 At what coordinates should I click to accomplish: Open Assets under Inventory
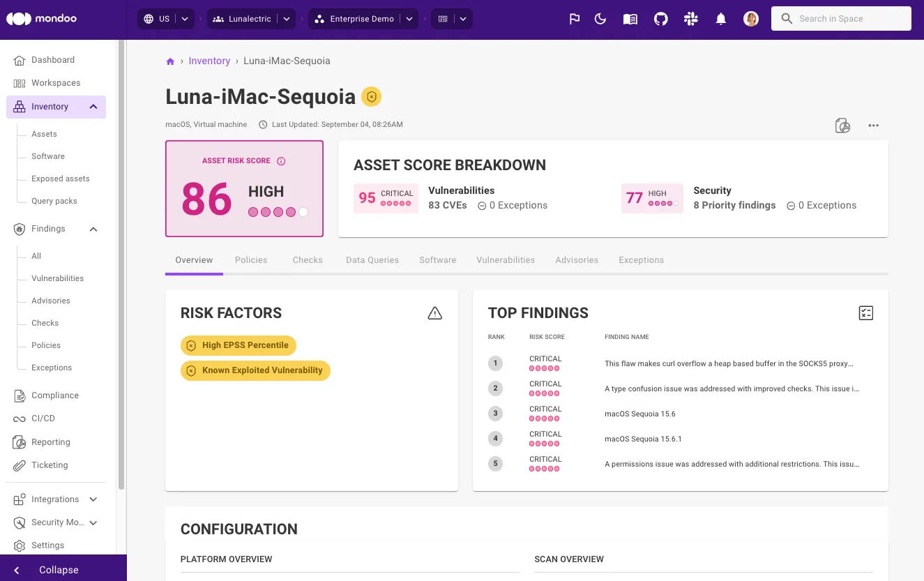(44, 134)
